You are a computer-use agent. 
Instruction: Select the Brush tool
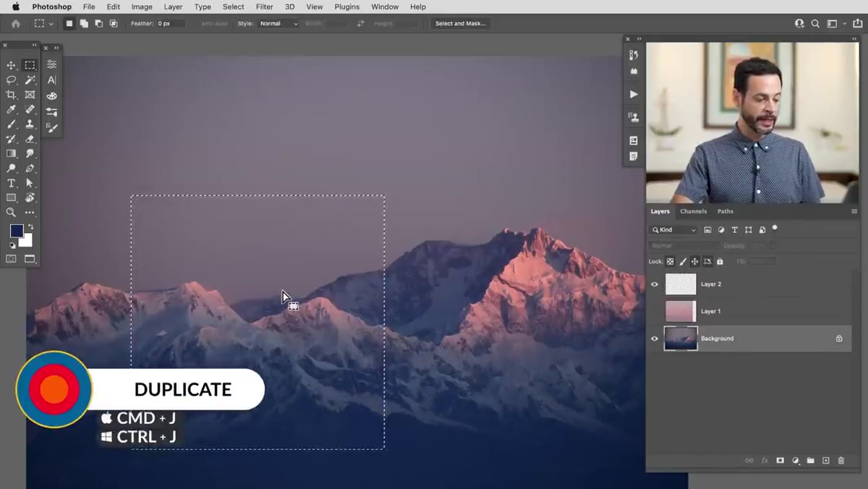11,124
